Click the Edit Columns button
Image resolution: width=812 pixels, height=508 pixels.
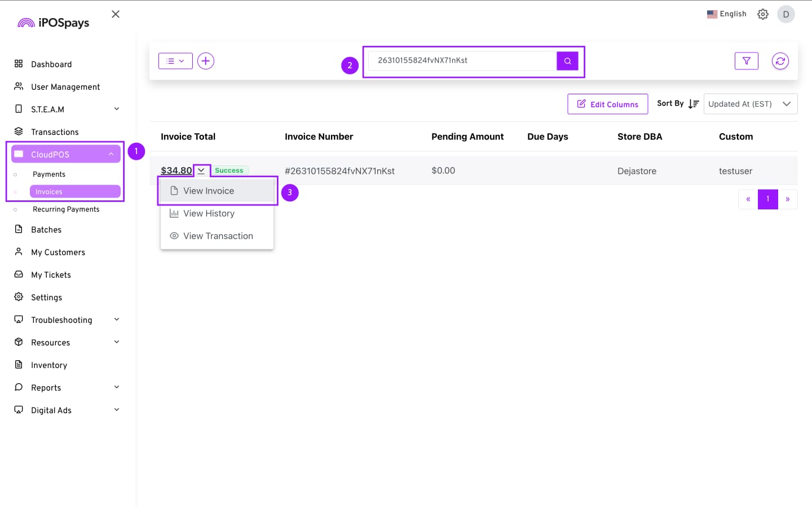(607, 104)
